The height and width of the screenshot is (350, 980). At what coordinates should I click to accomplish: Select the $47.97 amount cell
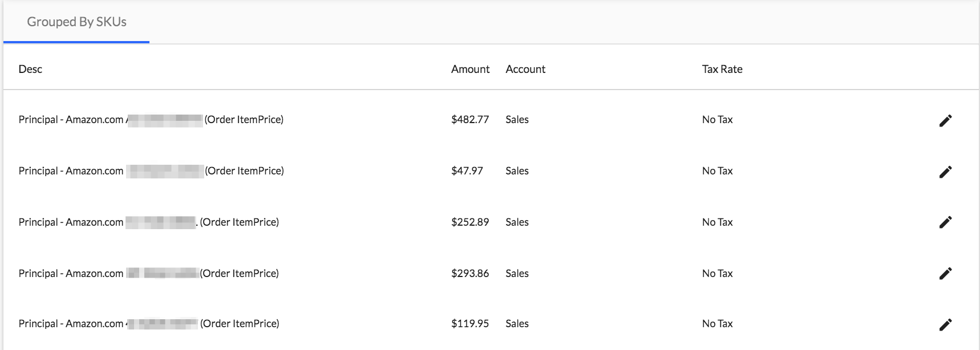click(467, 171)
